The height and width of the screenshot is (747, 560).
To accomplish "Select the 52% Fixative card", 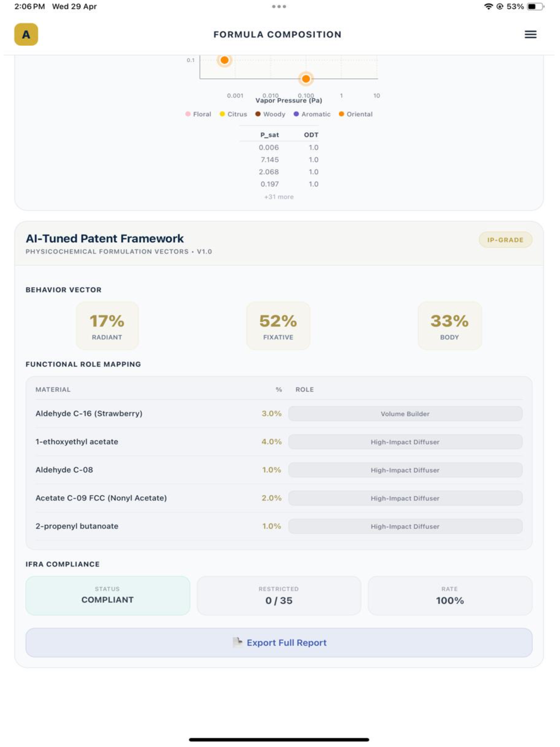I will click(x=278, y=325).
